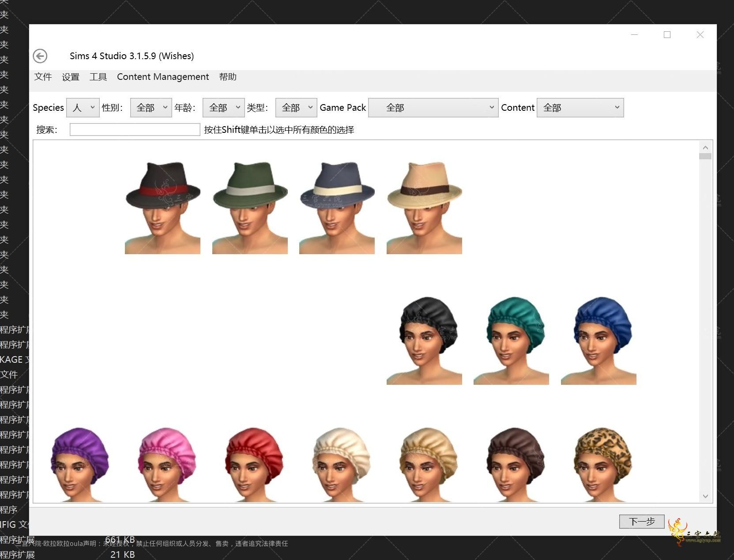Select the blue satin bonnet thumbnail
Viewport: 734px width, 560px height.
pyautogui.click(x=598, y=340)
